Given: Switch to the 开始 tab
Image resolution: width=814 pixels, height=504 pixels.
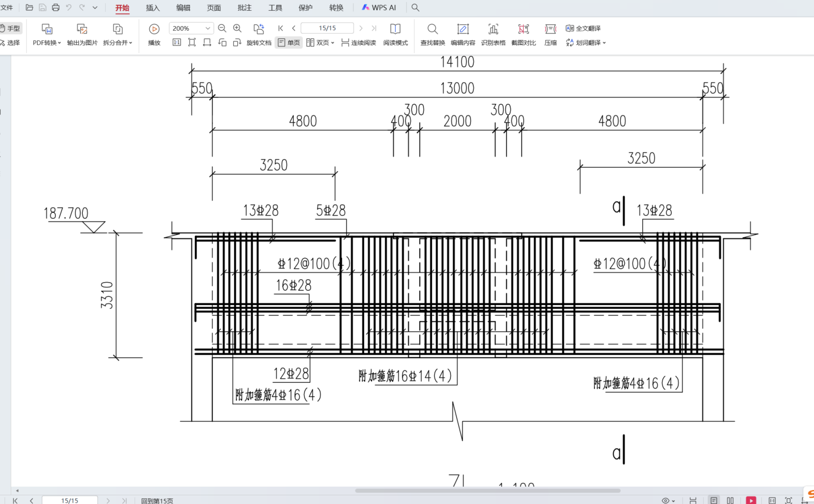Looking at the screenshot, I should point(122,8).
